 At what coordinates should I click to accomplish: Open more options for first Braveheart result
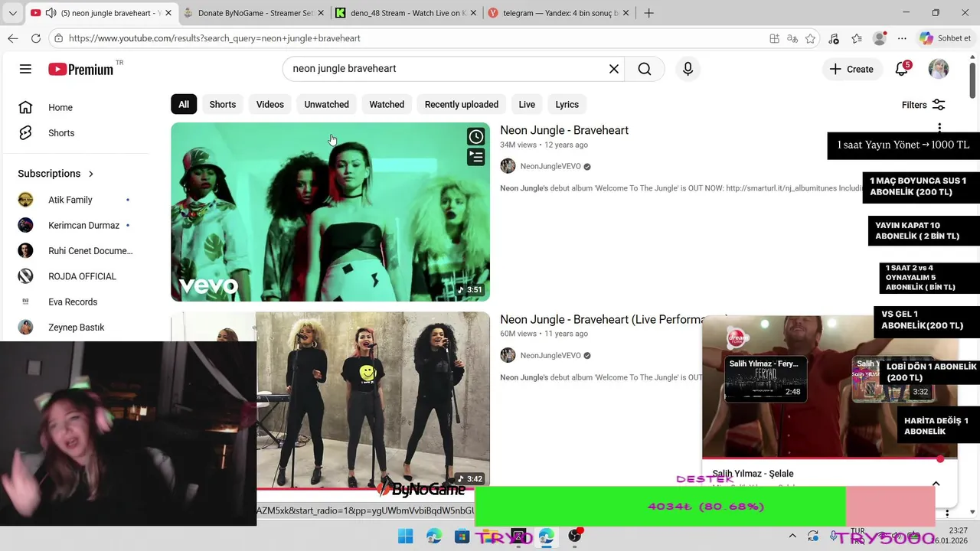(x=939, y=128)
